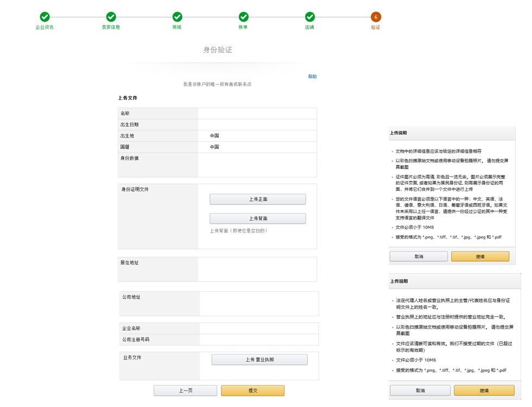Click the 账单 green check icon
The image size is (532, 407).
click(x=243, y=17)
